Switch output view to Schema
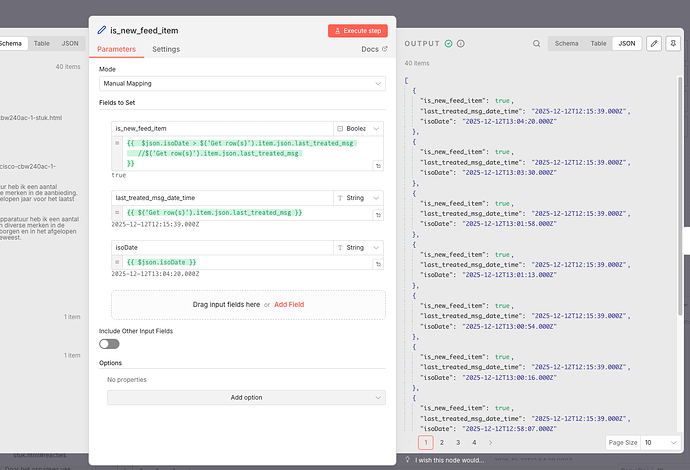The image size is (690, 470). (x=566, y=44)
